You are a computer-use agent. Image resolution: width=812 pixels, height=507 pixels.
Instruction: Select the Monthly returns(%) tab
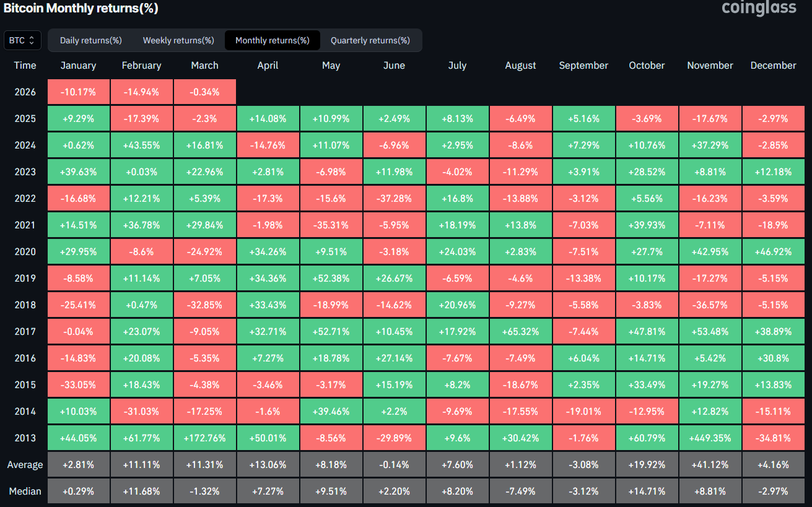tap(273, 40)
